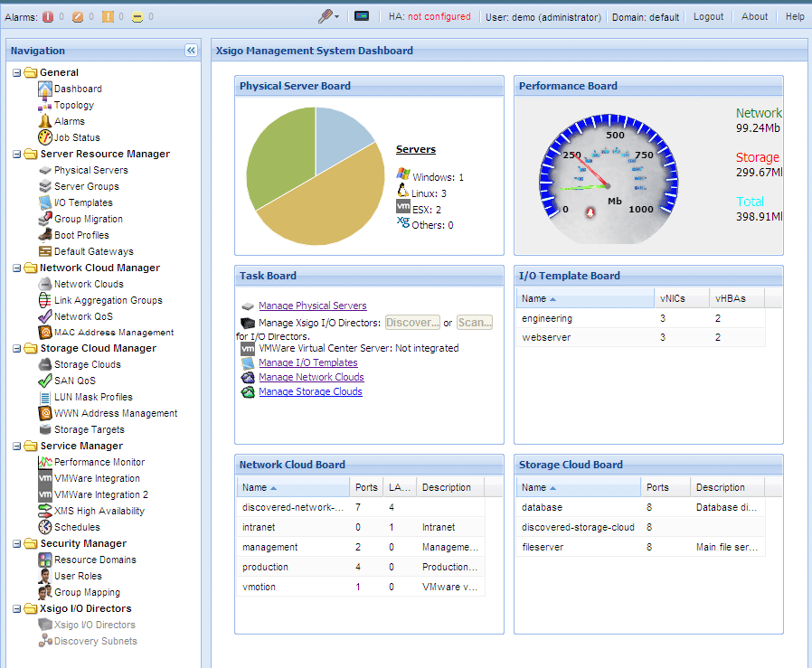Select the engineering template row
This screenshot has height=668, width=812.
click(640, 318)
